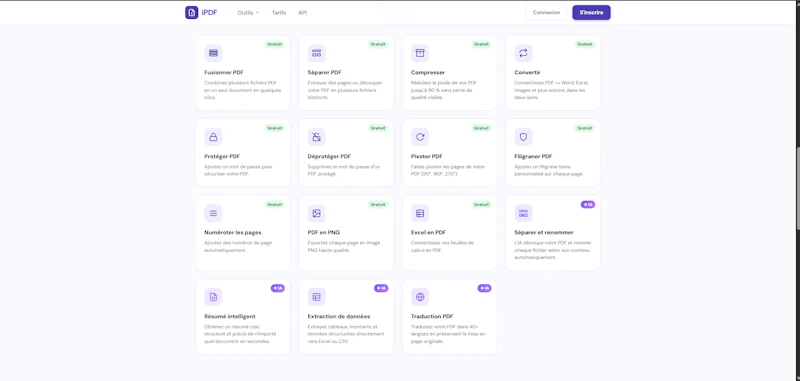Select the Numéroter les pages title

(x=233, y=233)
